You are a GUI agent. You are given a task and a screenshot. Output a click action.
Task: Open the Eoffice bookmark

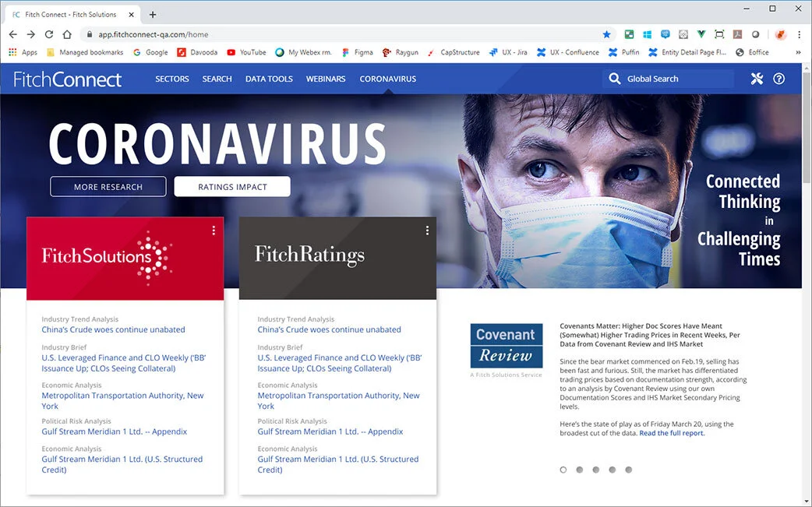pos(752,52)
